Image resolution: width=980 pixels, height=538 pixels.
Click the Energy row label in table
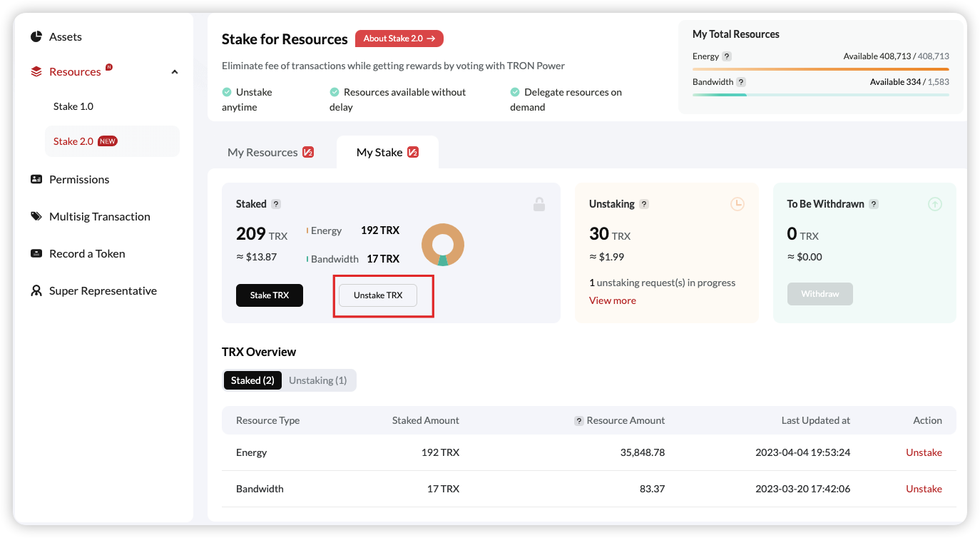click(x=252, y=452)
